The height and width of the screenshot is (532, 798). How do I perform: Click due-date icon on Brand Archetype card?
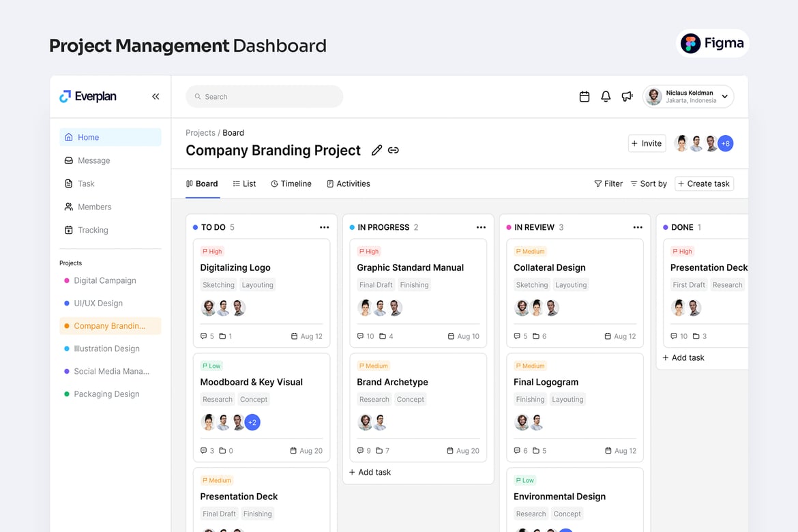click(450, 451)
